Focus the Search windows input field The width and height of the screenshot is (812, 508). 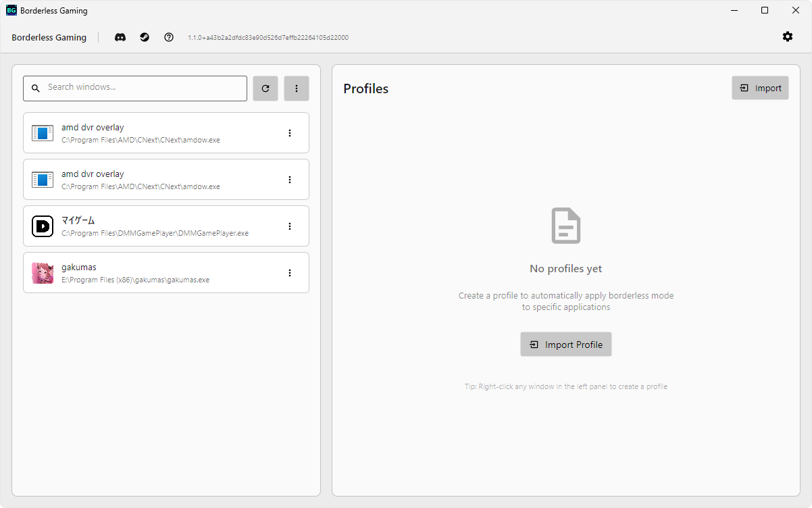pyautogui.click(x=142, y=88)
